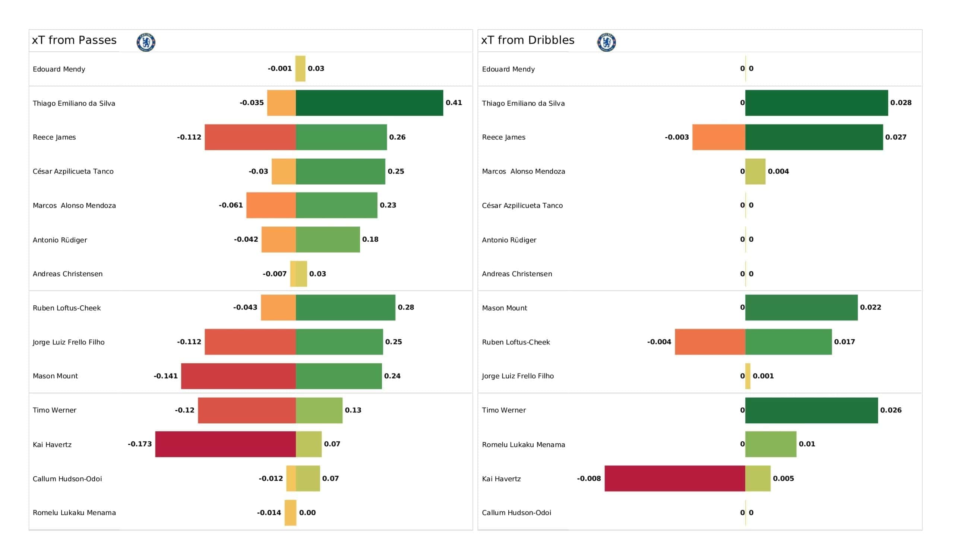Select Reece James's orange -0.003 dribbles bar

[719, 137]
